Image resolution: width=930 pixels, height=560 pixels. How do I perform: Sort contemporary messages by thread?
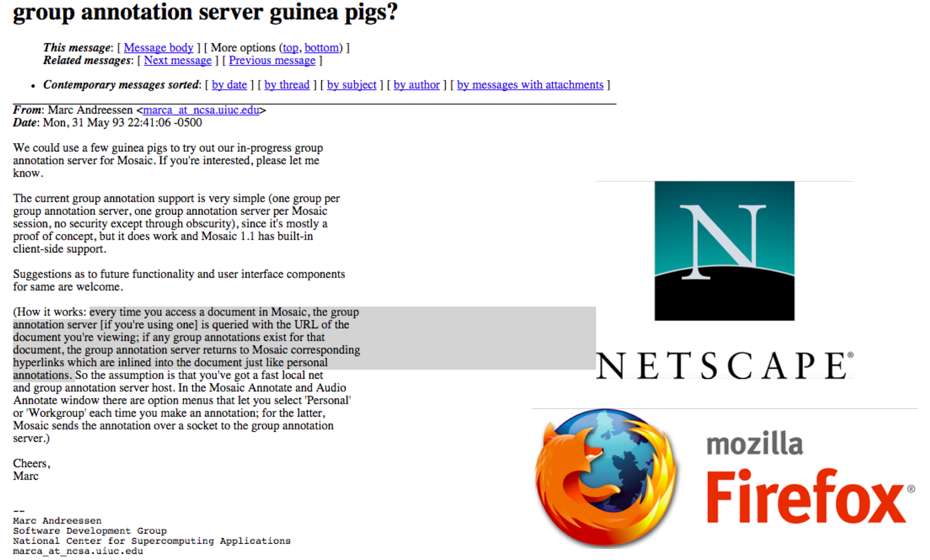click(x=287, y=85)
